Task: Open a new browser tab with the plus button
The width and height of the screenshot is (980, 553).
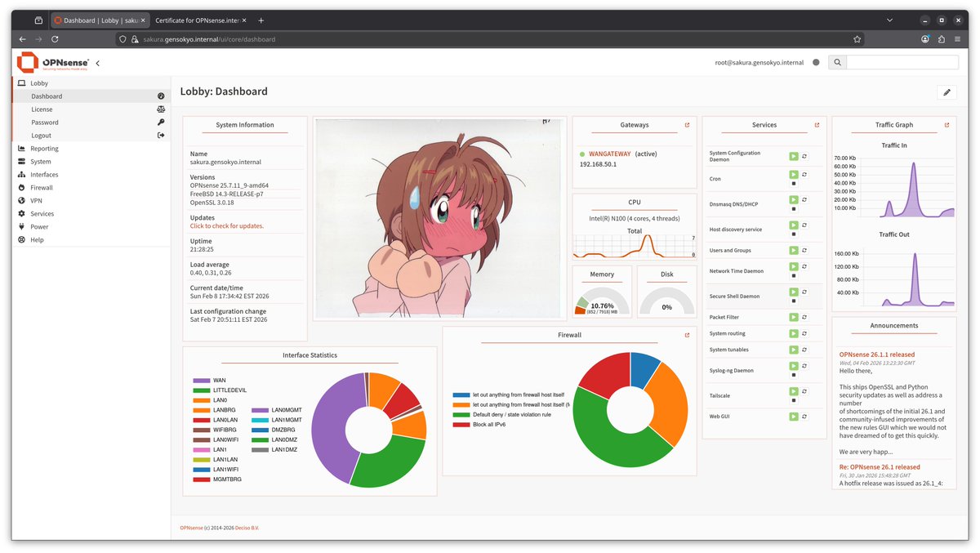Action: [261, 20]
